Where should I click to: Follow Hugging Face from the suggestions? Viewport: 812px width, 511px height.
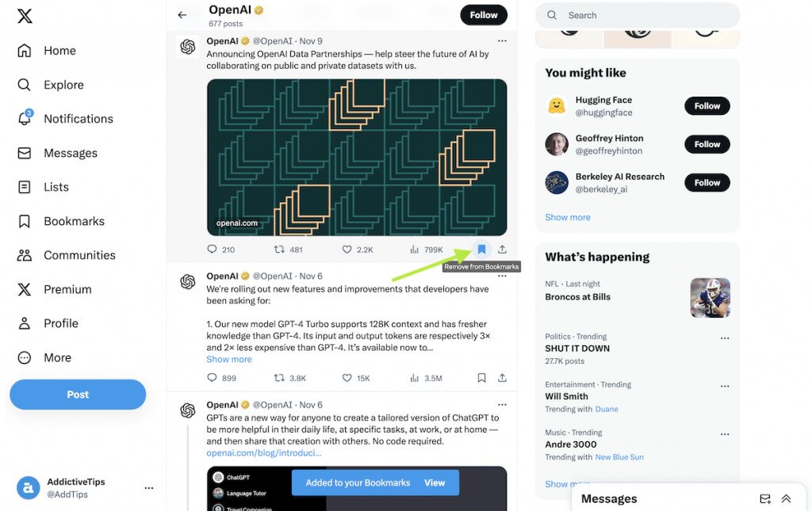(x=706, y=105)
